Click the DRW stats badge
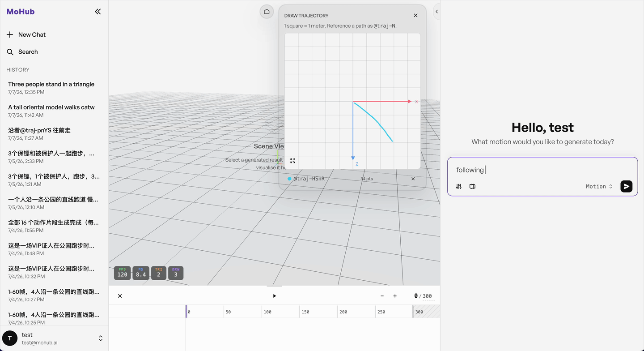The image size is (644, 351). tap(176, 273)
